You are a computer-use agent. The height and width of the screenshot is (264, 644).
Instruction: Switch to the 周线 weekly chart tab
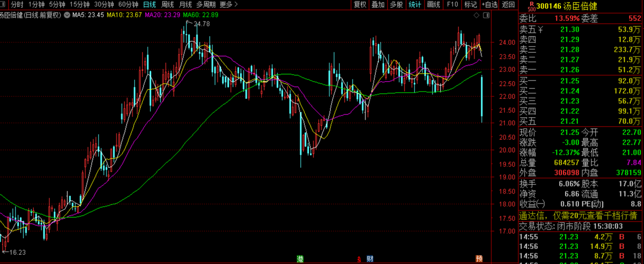coord(167,5)
